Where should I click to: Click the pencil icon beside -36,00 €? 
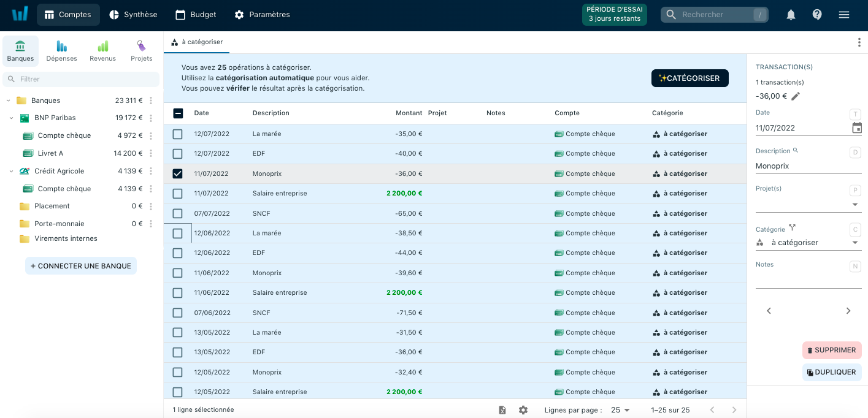[796, 96]
